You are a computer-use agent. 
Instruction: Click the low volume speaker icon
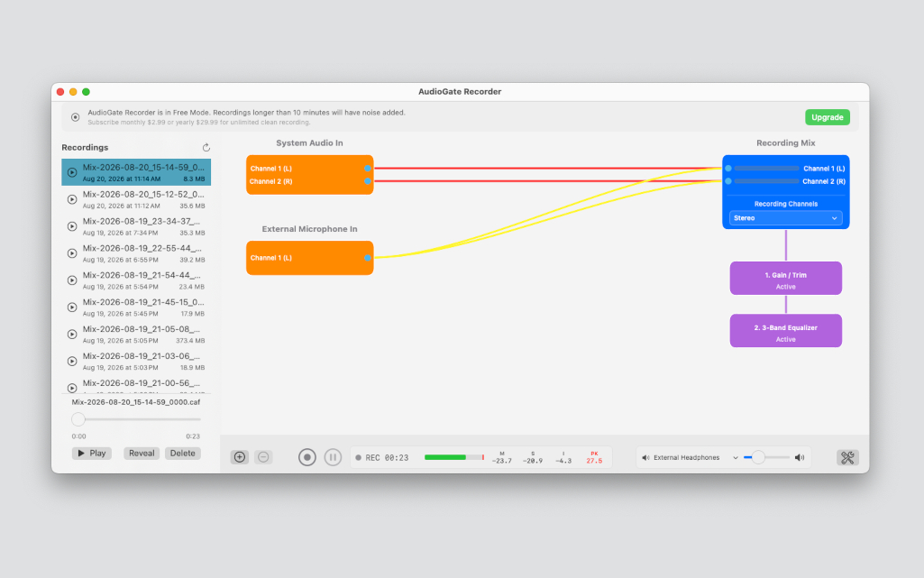[x=645, y=458]
